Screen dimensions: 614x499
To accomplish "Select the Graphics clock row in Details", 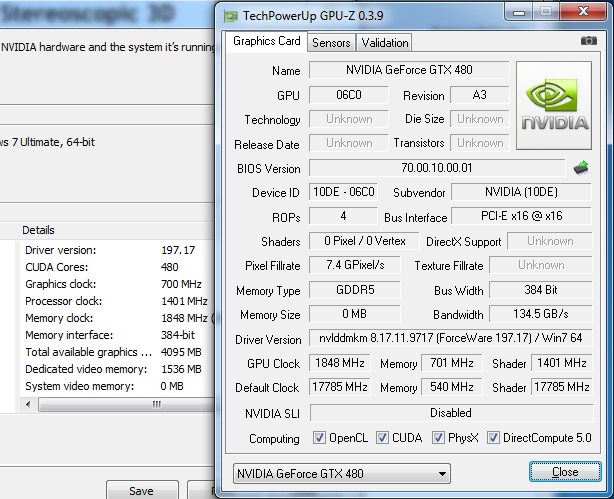I will [x=117, y=284].
